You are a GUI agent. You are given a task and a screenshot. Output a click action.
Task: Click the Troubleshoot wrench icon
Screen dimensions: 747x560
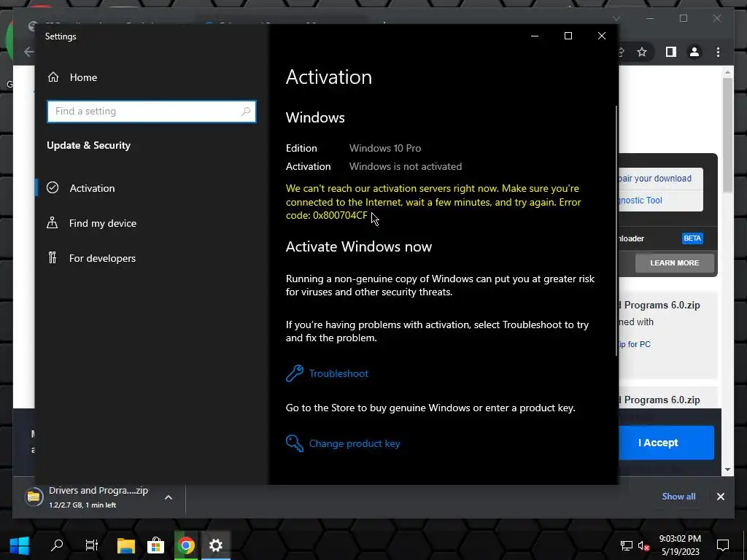point(295,373)
